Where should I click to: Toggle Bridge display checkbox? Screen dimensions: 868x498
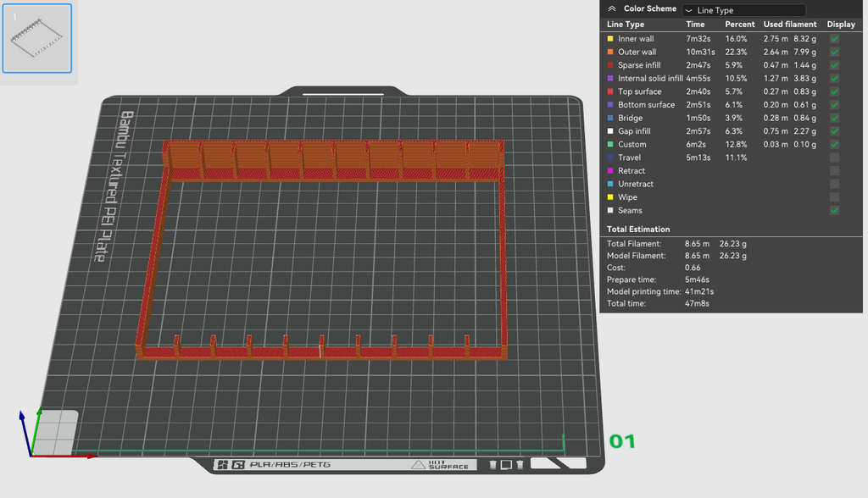tap(834, 118)
